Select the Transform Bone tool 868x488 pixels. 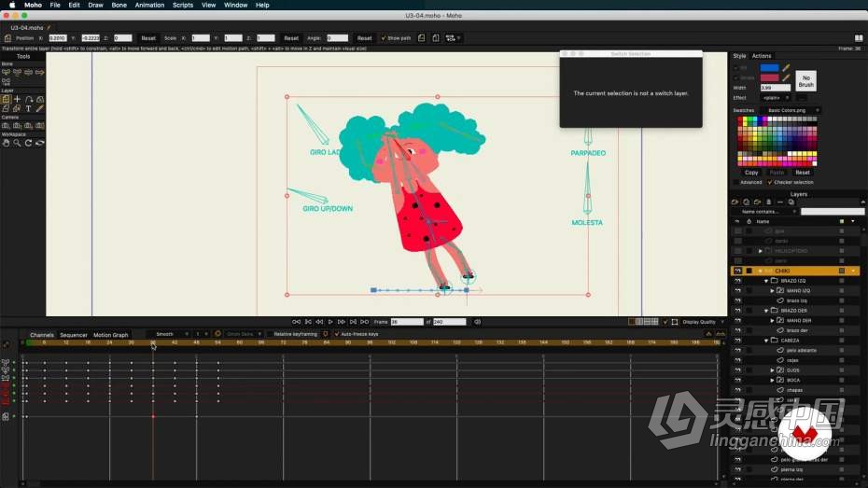pos(17,73)
